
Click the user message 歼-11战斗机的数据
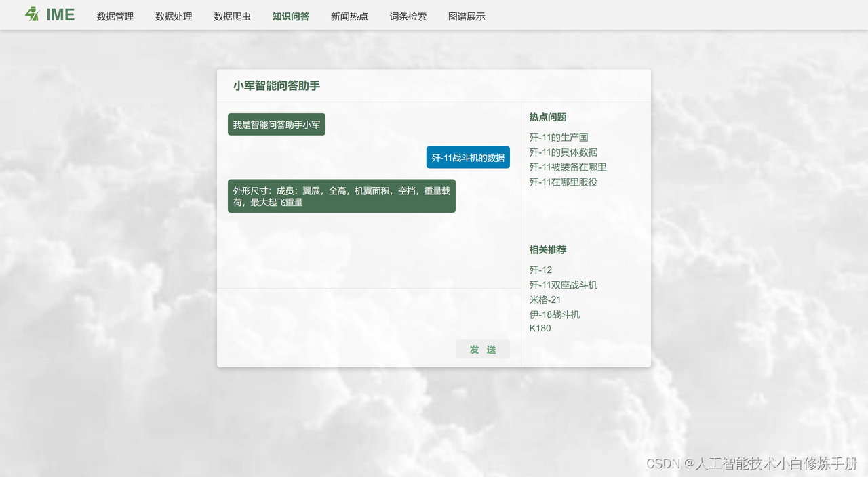[x=468, y=157]
